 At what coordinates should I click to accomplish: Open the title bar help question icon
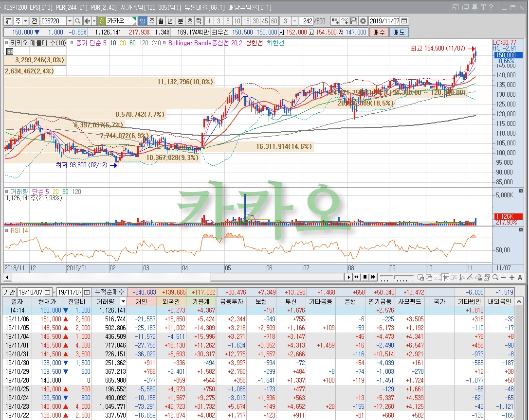[x=491, y=7]
